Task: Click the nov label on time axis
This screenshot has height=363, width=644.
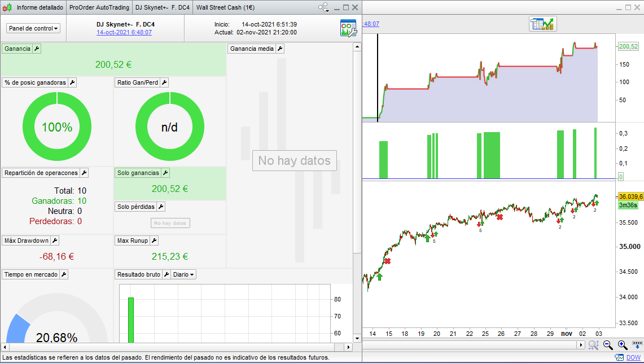Action: pos(567,334)
